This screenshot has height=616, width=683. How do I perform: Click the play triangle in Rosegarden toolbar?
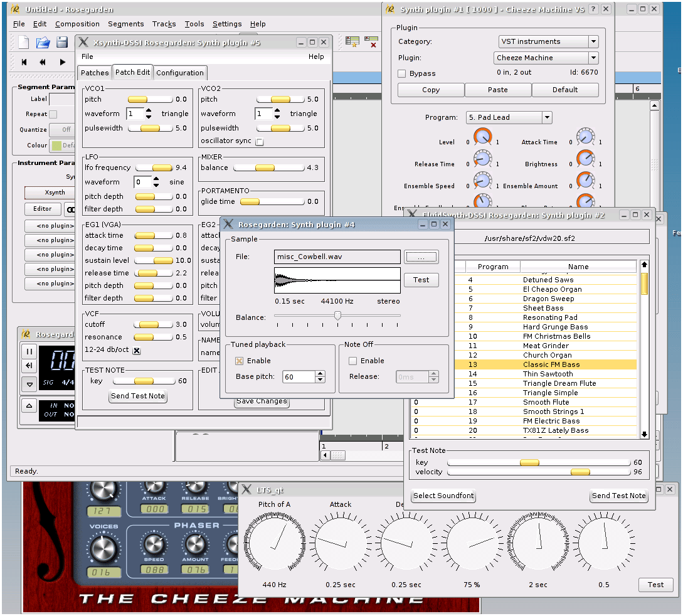click(63, 62)
